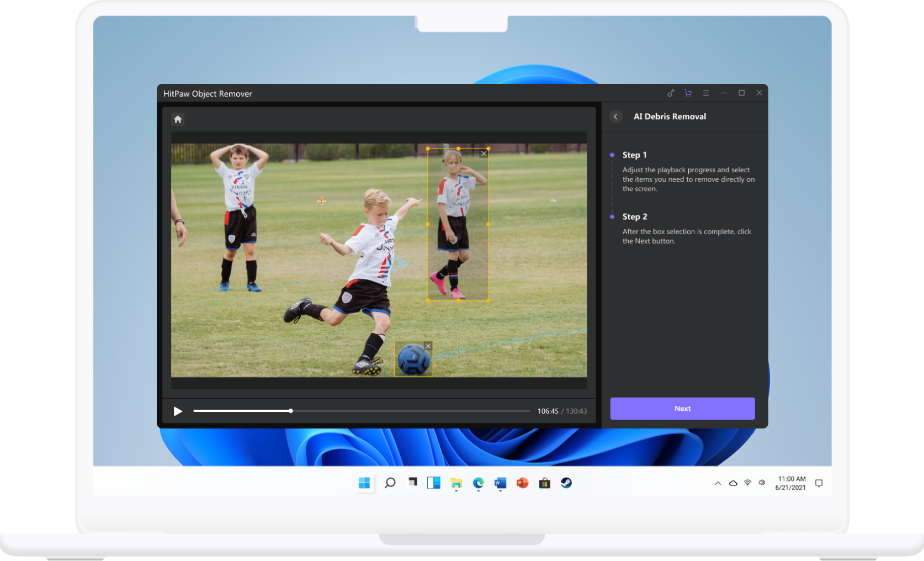Remove the selection box around the girl
924x561 pixels.
pos(484,154)
